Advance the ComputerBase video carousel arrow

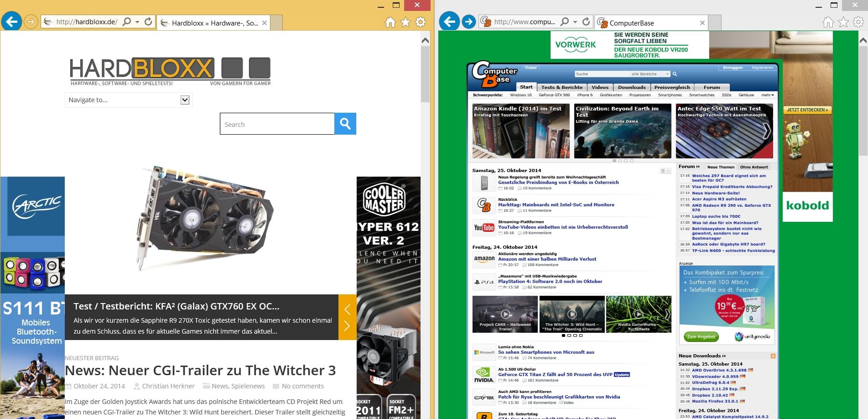(667, 314)
